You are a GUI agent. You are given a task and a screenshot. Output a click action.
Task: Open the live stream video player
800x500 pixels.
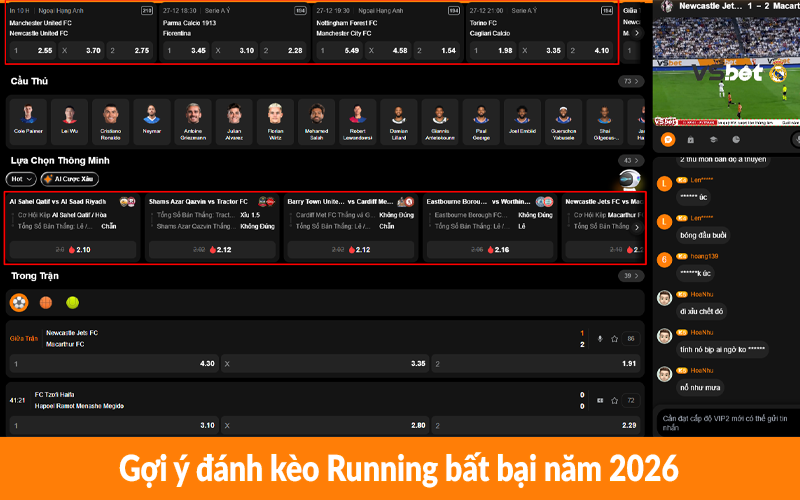point(727,70)
